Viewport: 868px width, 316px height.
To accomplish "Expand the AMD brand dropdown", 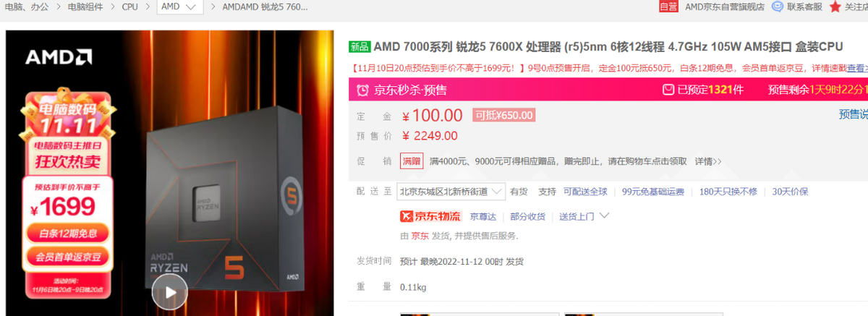I will pyautogui.click(x=179, y=7).
